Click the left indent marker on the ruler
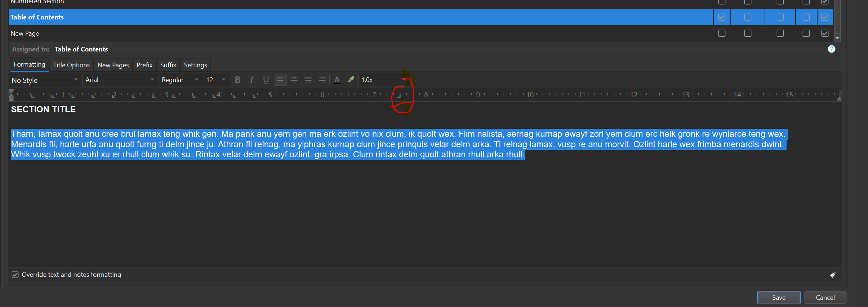This screenshot has height=307, width=868. click(11, 95)
